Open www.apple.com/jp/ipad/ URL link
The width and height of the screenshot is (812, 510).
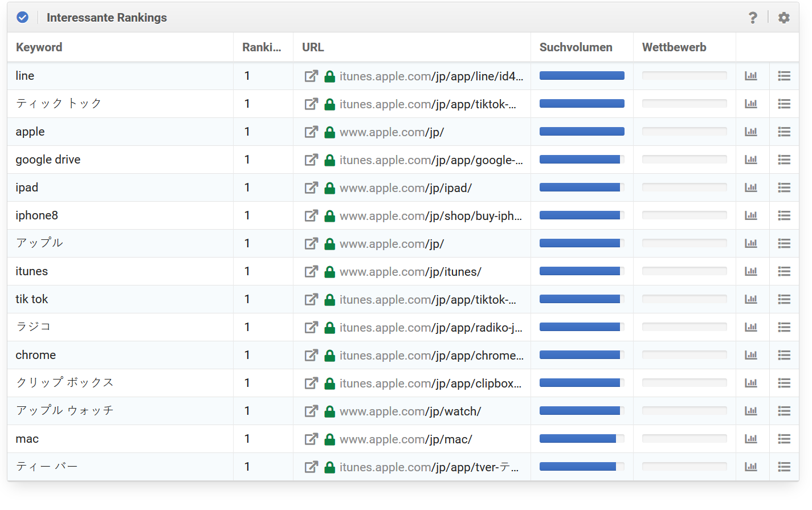[405, 188]
